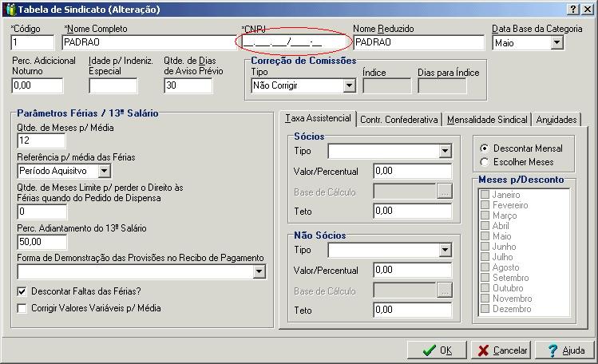Tick the Outubro month checkbox
Screen dimensions: 598x364
485,288
